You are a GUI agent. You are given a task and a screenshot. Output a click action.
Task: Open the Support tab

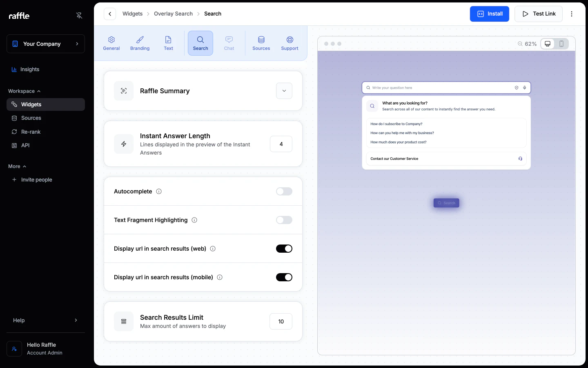pyautogui.click(x=290, y=43)
